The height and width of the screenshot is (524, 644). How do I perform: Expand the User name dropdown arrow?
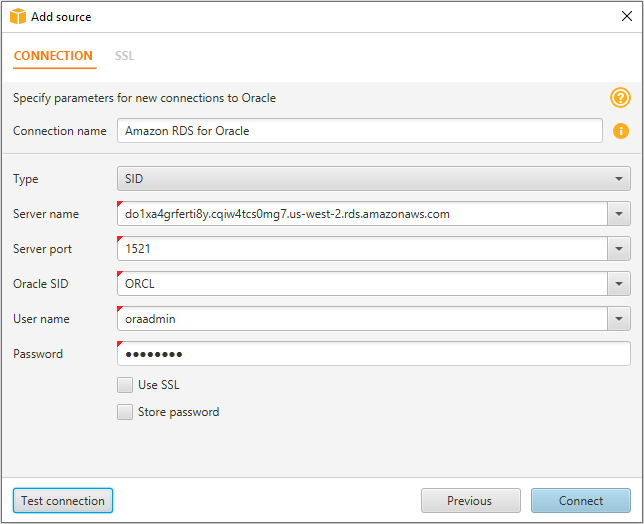tap(619, 319)
